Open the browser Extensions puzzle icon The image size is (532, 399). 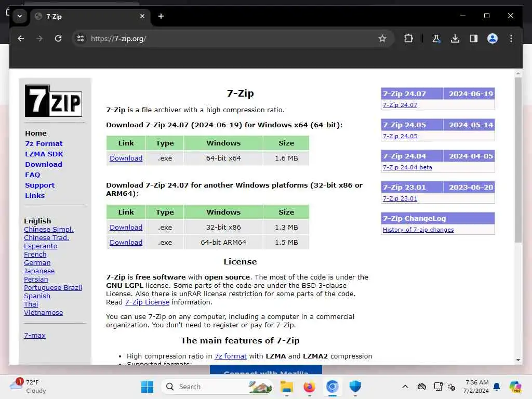pos(408,38)
